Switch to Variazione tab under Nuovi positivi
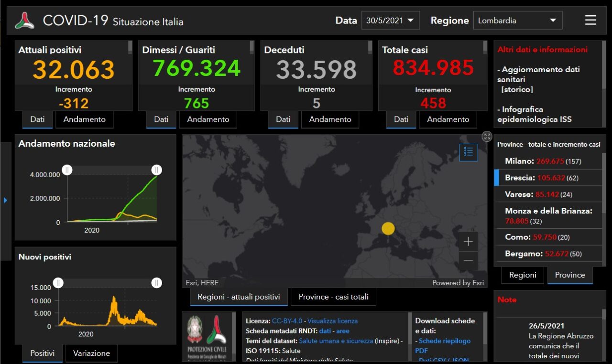 (x=91, y=353)
